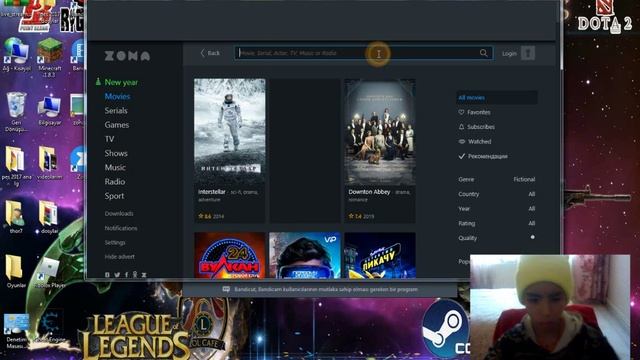Click the bell icon next to Subscribes
This screenshot has height=360, width=640.
(x=461, y=127)
